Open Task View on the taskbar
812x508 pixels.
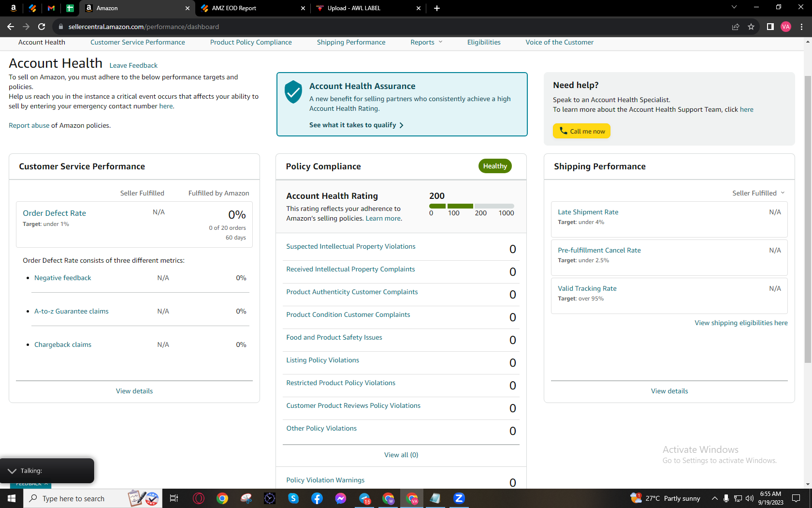pos(174,498)
